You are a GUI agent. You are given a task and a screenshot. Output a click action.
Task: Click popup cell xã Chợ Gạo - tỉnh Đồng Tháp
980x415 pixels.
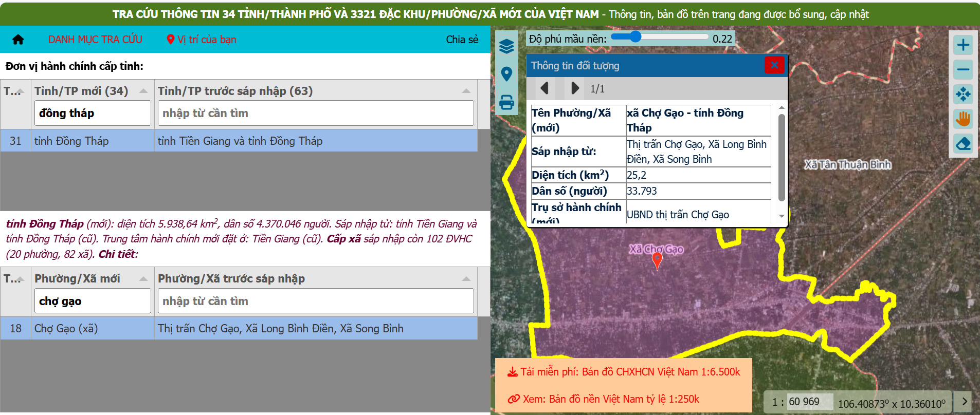[x=698, y=120]
